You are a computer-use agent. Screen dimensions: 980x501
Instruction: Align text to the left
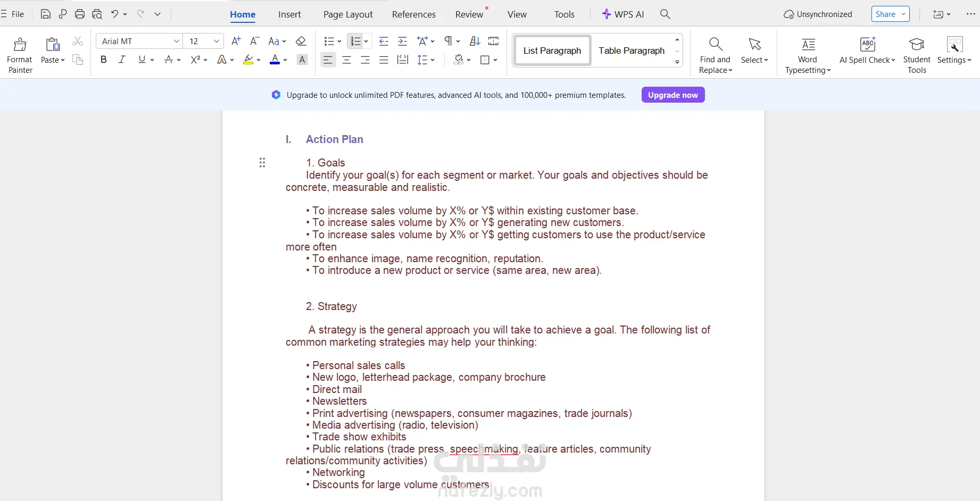pyautogui.click(x=328, y=60)
